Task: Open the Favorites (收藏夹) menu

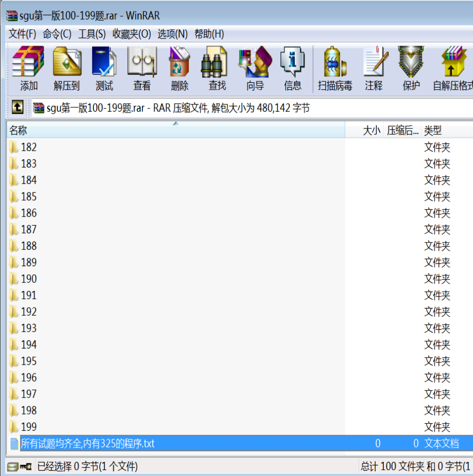Action: pos(131,34)
